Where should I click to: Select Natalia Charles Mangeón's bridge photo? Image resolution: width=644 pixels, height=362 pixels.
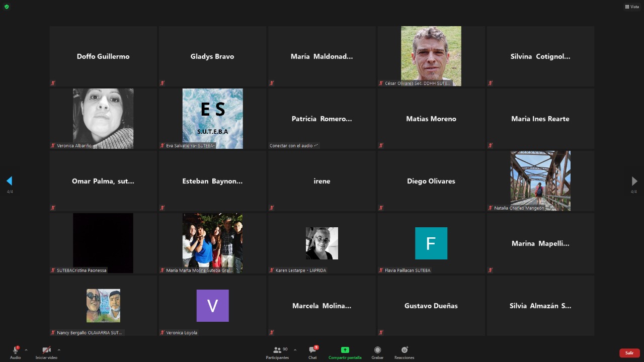pos(540,180)
